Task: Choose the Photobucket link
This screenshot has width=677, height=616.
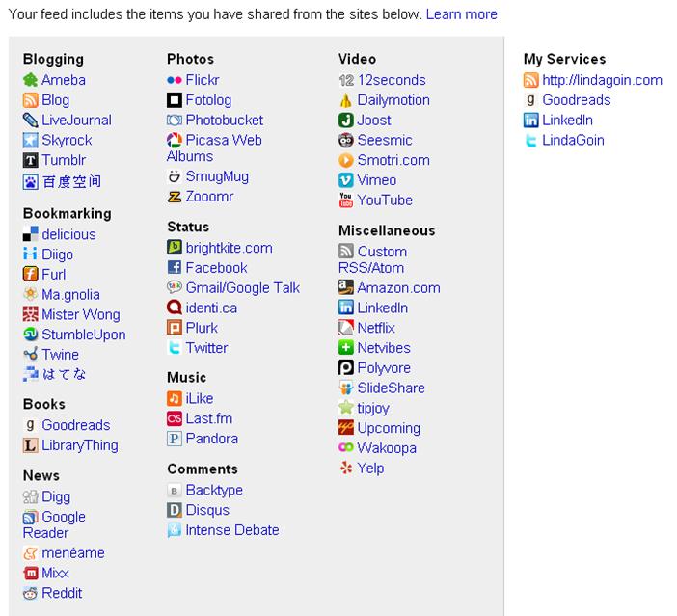Action: click(x=224, y=120)
